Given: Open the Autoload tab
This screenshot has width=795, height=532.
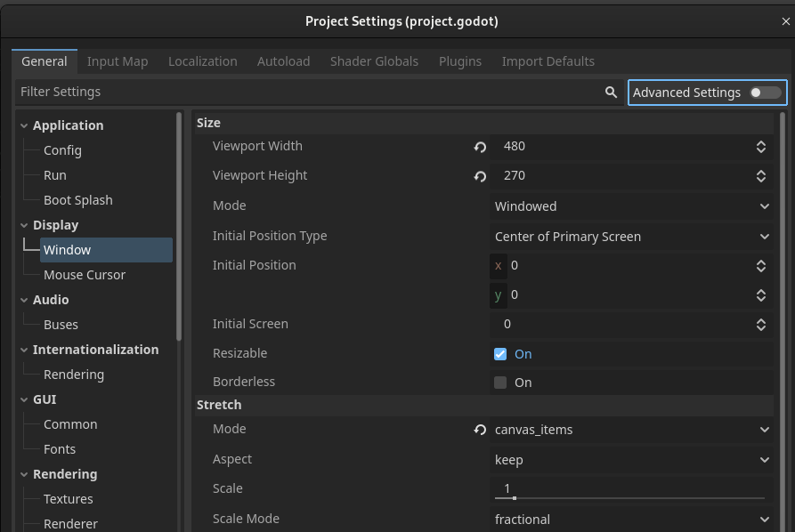Looking at the screenshot, I should pos(283,61).
